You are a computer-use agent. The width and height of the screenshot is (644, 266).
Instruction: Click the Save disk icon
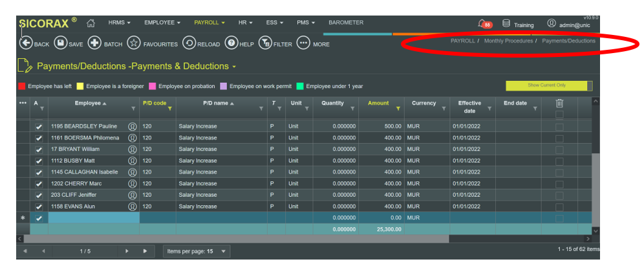60,43
